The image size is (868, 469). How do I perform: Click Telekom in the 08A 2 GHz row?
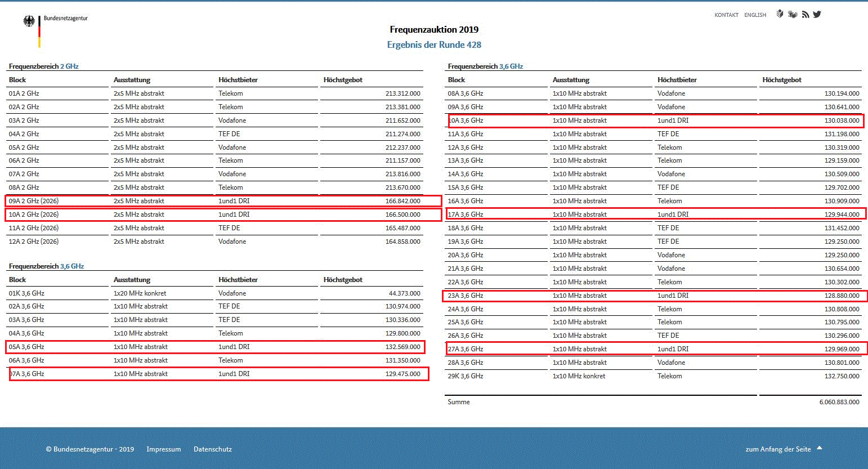tap(231, 187)
